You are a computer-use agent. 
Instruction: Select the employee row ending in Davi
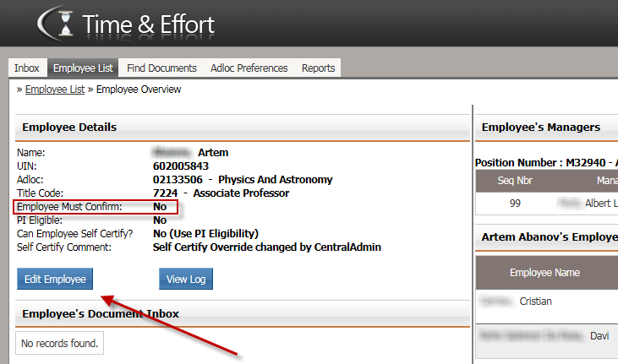[x=544, y=336]
